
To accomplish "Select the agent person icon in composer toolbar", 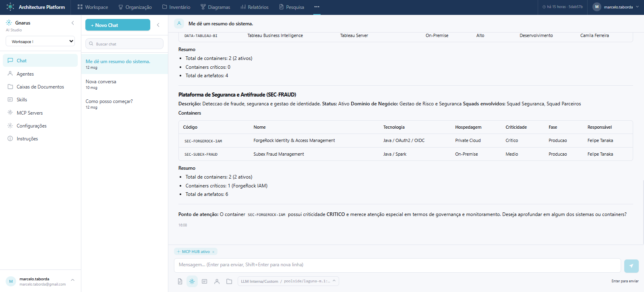I will click(x=217, y=282).
